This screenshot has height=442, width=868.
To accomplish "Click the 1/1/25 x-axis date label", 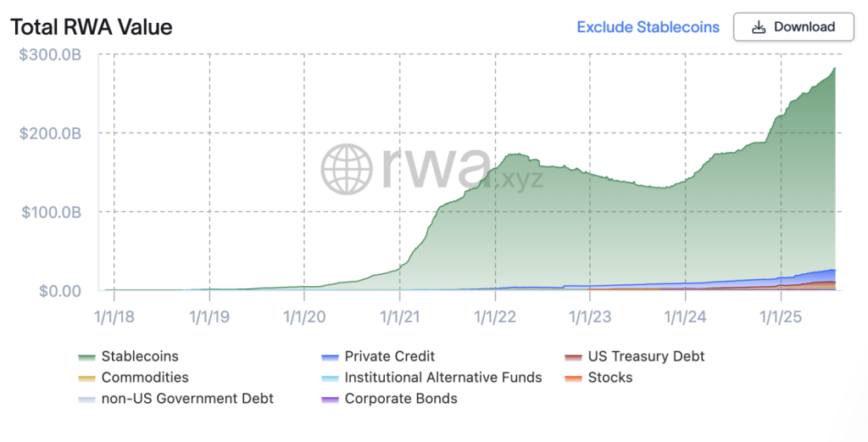I will click(781, 317).
